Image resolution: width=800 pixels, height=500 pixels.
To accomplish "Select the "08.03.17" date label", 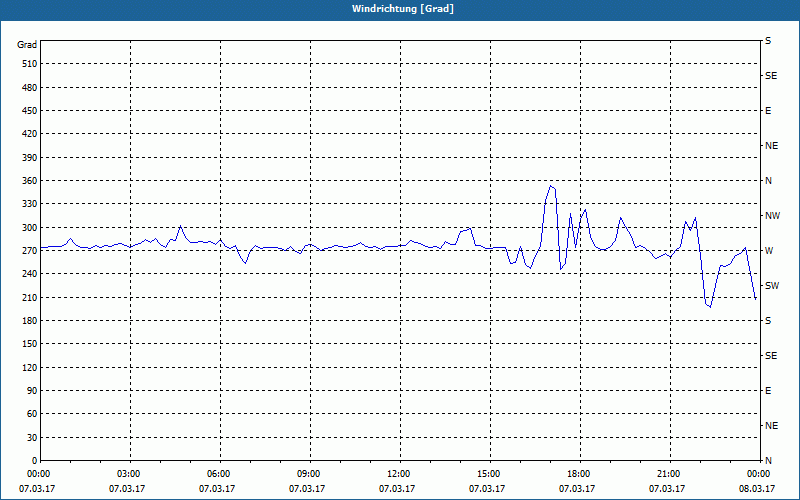I will tap(757, 489).
